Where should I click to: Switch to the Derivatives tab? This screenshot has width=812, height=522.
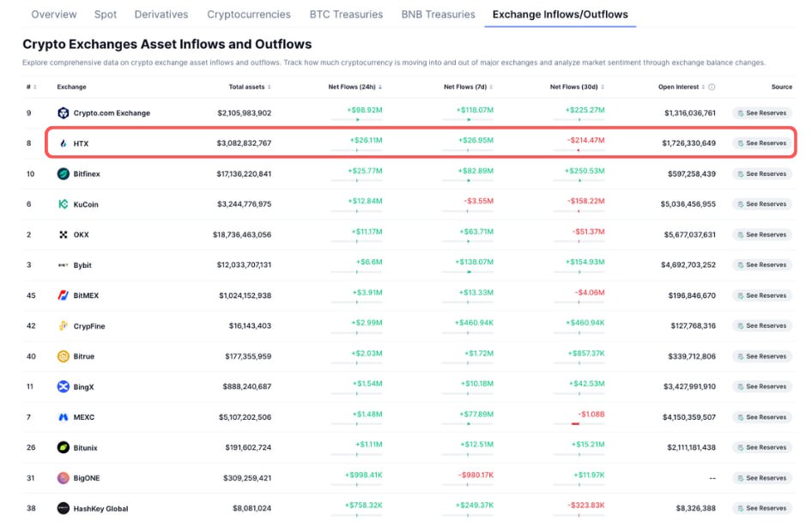point(161,15)
